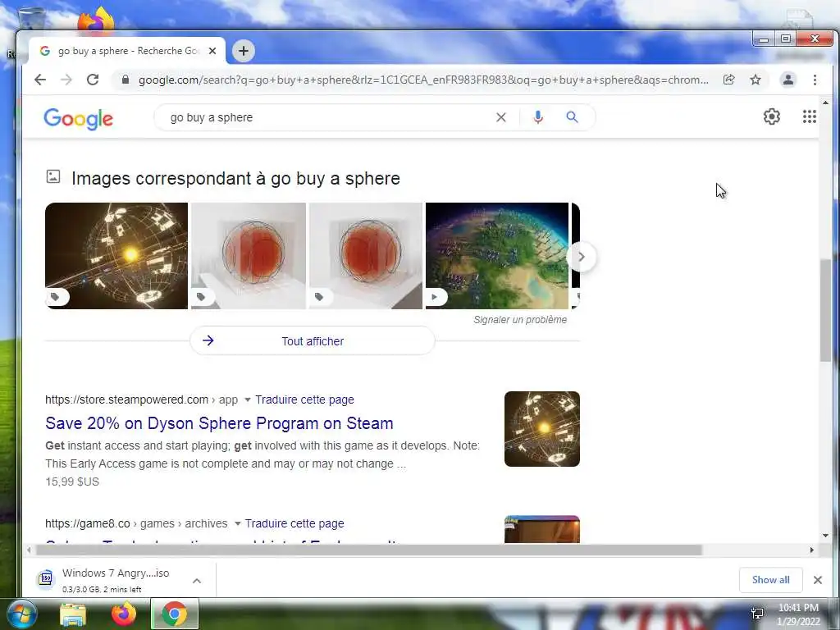Translate the game8.co result page
Image resolution: width=840 pixels, height=630 pixels.
(294, 523)
